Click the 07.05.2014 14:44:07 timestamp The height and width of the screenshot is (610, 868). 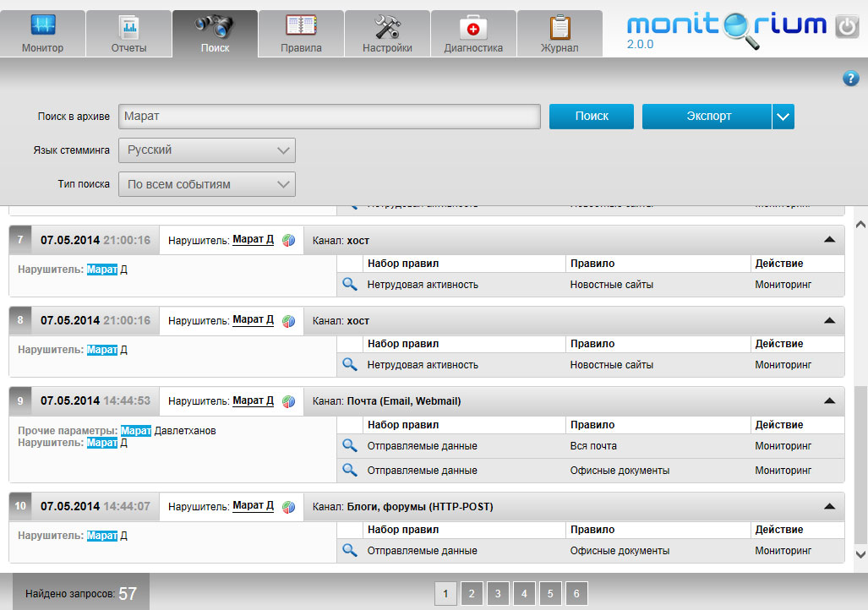coord(96,506)
